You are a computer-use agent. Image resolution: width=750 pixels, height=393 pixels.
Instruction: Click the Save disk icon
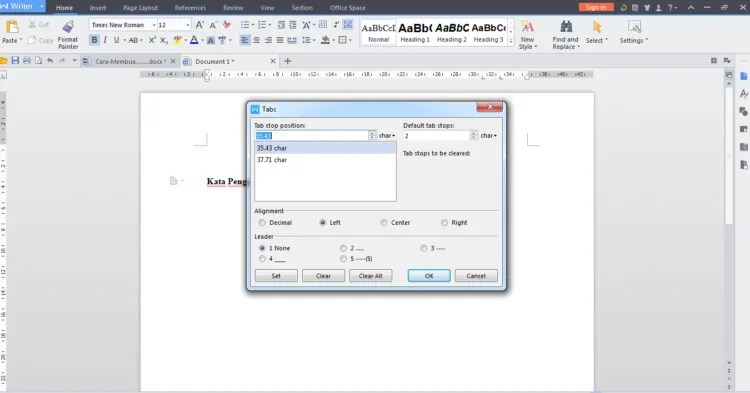point(15,61)
